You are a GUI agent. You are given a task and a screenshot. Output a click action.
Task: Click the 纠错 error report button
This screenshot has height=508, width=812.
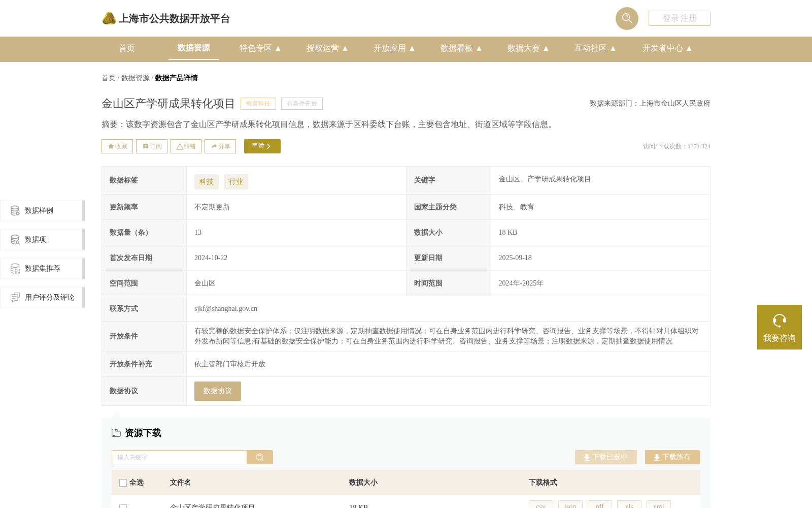coord(186,146)
